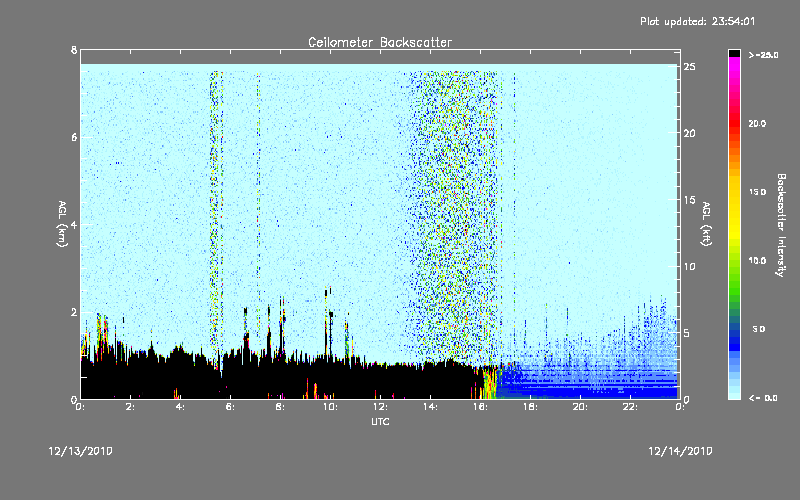
Task: Click the '4' tick on km axis
Action: (74, 224)
